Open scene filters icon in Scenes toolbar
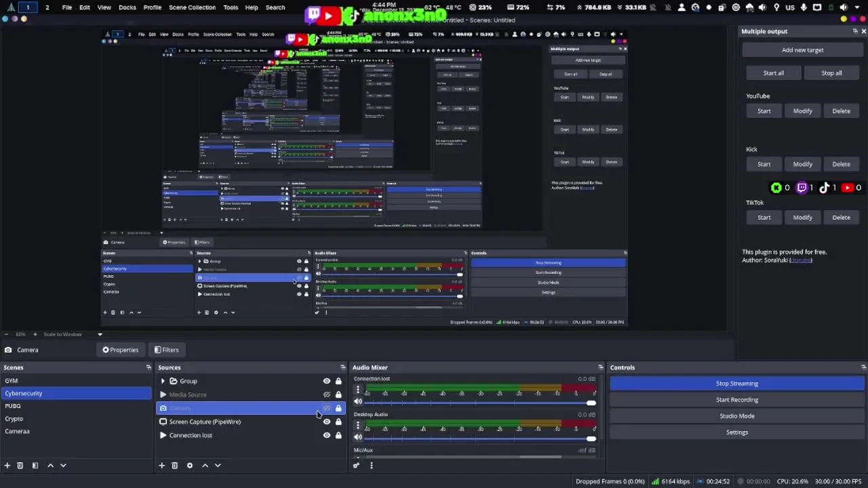The image size is (868, 488). click(x=35, y=466)
